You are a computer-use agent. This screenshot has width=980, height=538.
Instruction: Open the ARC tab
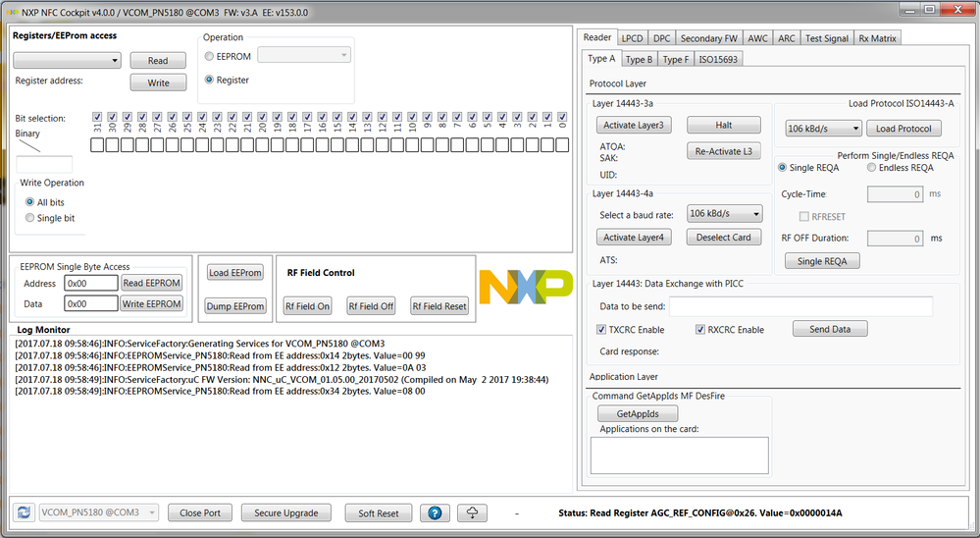pos(786,38)
